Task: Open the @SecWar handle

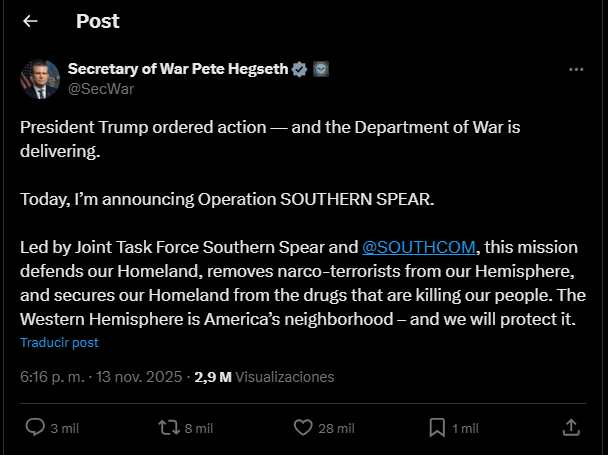Action: coord(100,88)
